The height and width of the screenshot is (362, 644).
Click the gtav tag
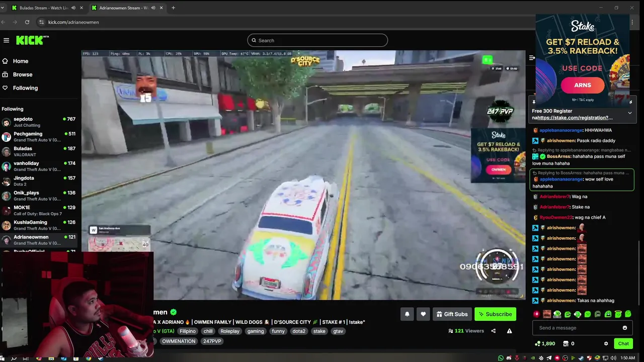click(338, 331)
